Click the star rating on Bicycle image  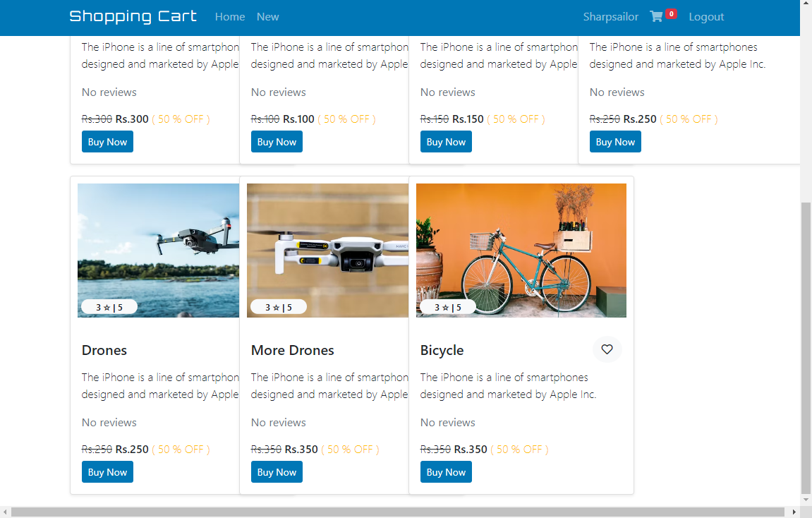[447, 307]
